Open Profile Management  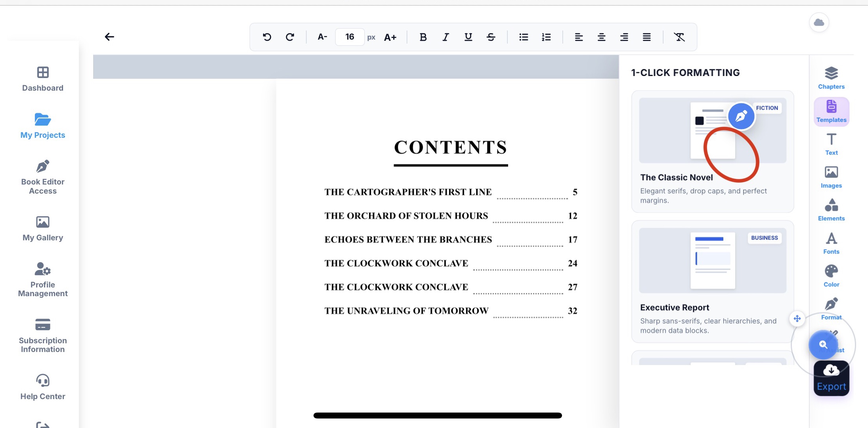(x=43, y=280)
